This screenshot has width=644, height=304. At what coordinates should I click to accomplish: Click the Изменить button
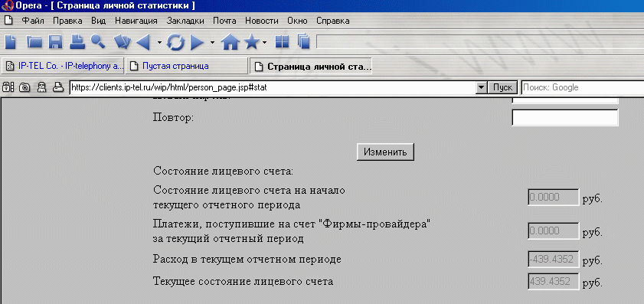pos(385,152)
